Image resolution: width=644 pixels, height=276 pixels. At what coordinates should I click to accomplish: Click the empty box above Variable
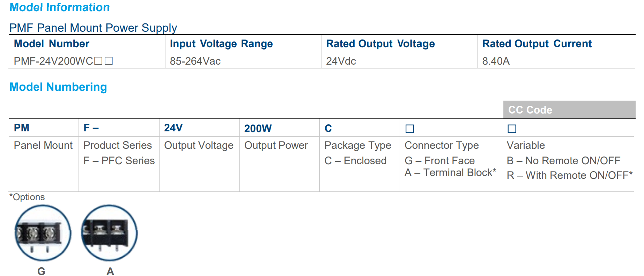pos(512,129)
